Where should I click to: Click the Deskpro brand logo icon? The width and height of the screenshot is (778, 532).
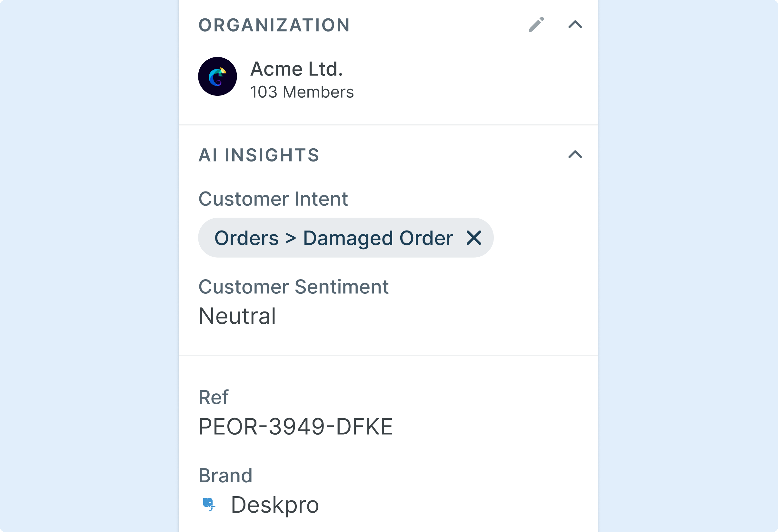(209, 504)
